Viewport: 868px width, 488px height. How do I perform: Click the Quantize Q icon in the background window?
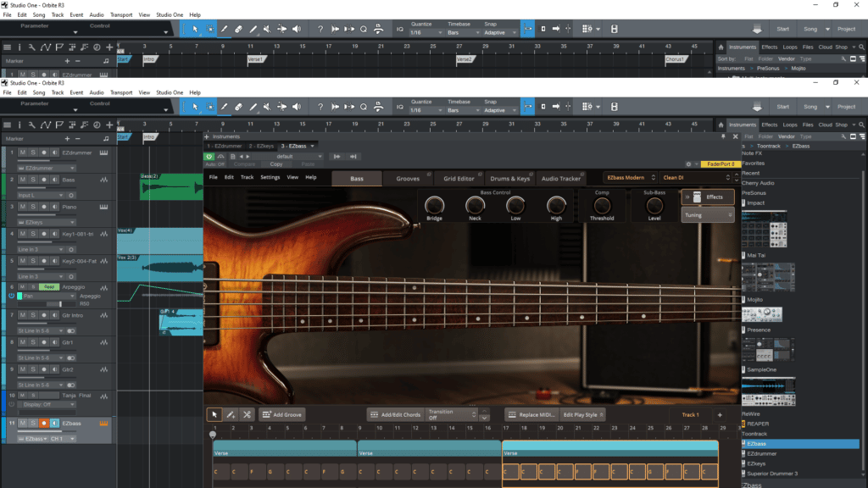(x=364, y=29)
